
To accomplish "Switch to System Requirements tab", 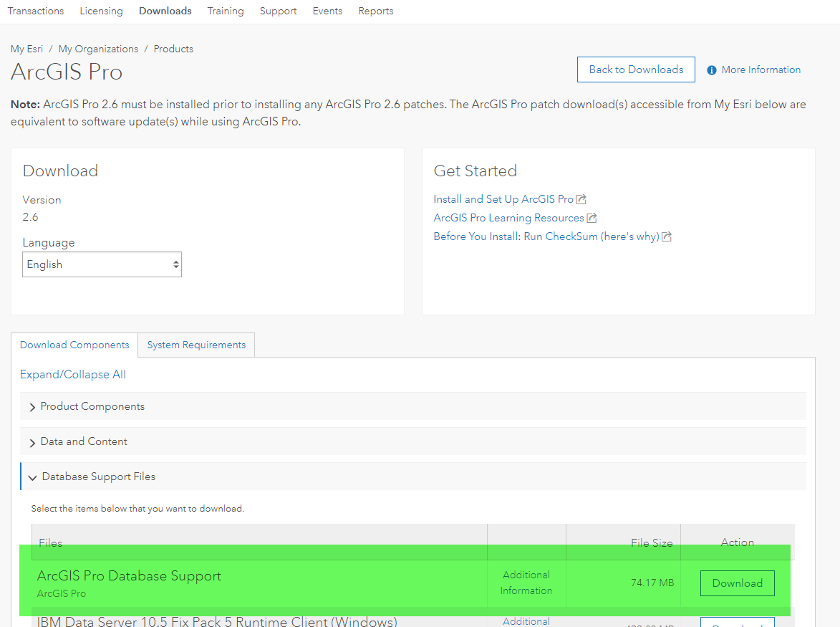I will 196,345.
